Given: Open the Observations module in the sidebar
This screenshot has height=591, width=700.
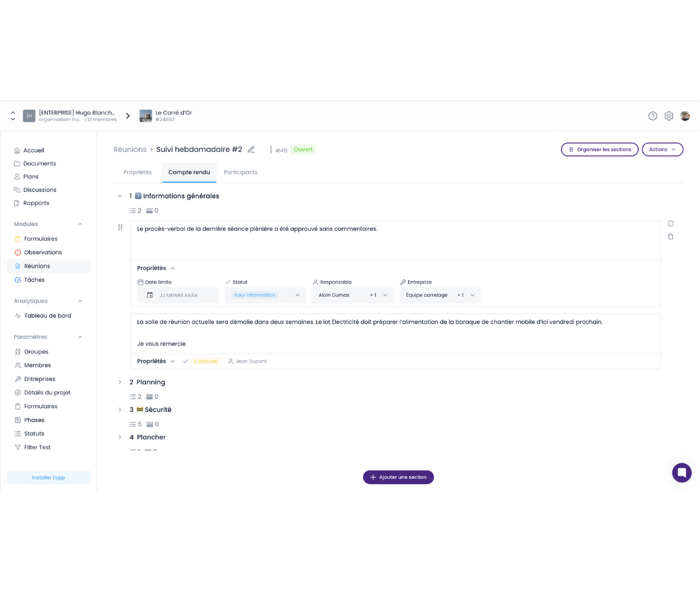Looking at the screenshot, I should click(x=42, y=252).
